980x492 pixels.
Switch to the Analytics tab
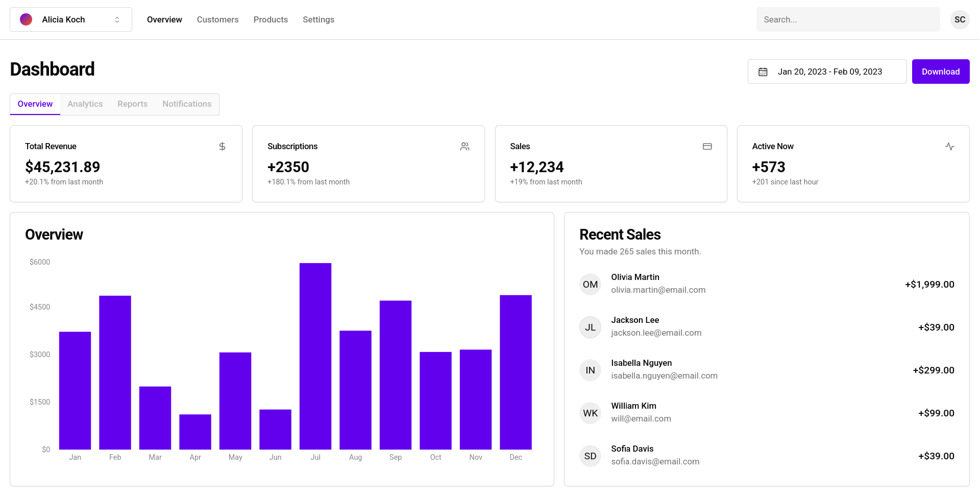[85, 104]
